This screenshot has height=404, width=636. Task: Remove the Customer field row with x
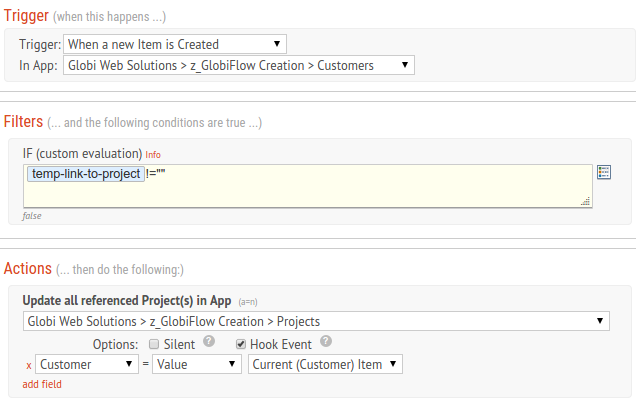(29, 365)
